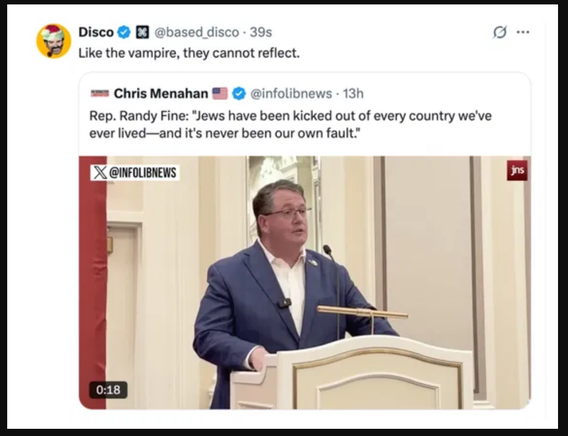Click Chris Menahan's blue verified badge
568x436 pixels.
tap(238, 93)
